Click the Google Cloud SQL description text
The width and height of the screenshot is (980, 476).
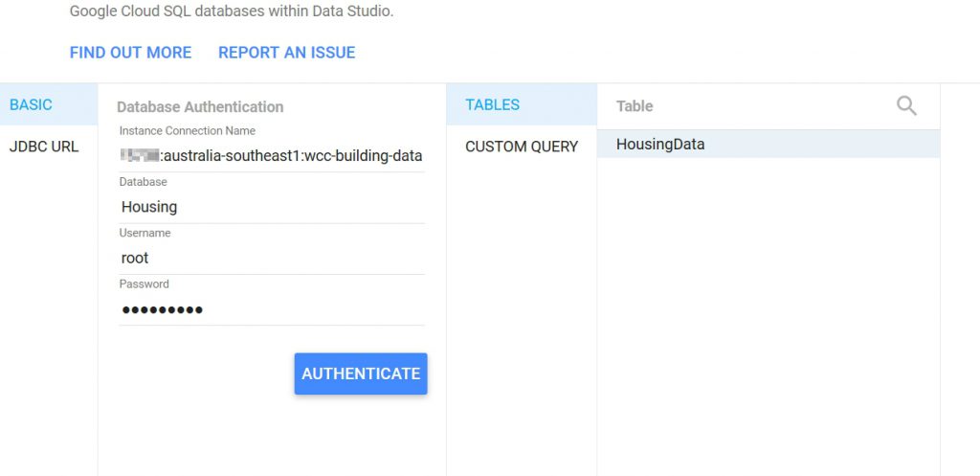pos(232,12)
